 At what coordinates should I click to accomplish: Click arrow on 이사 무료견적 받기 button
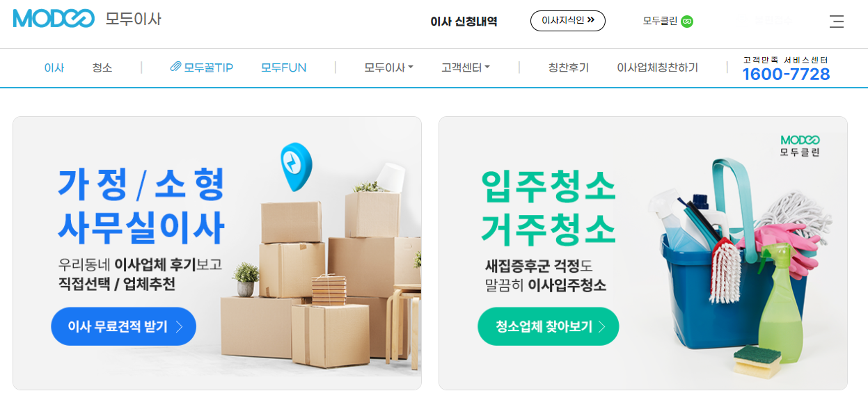179,326
